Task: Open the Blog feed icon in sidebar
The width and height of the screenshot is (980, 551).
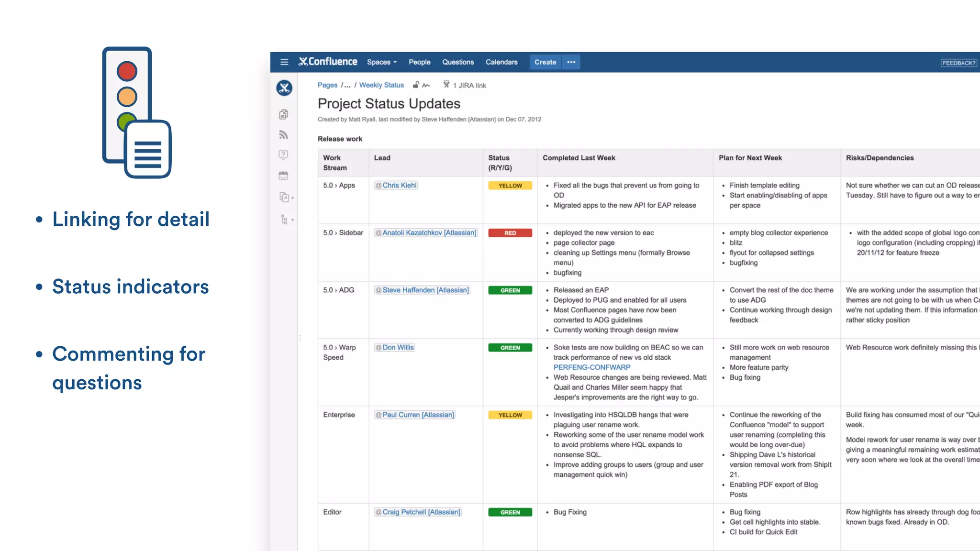Action: coord(284,135)
